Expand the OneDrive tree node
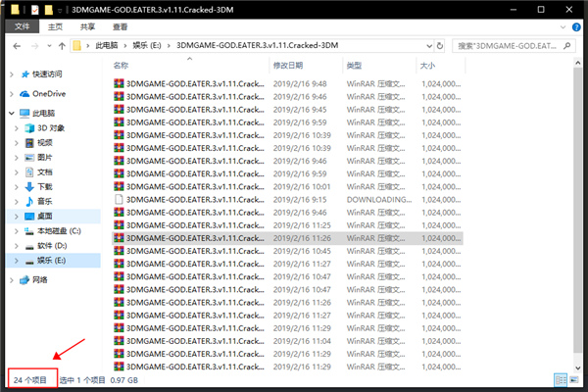This screenshot has height=392, width=588. pyautogui.click(x=12, y=94)
